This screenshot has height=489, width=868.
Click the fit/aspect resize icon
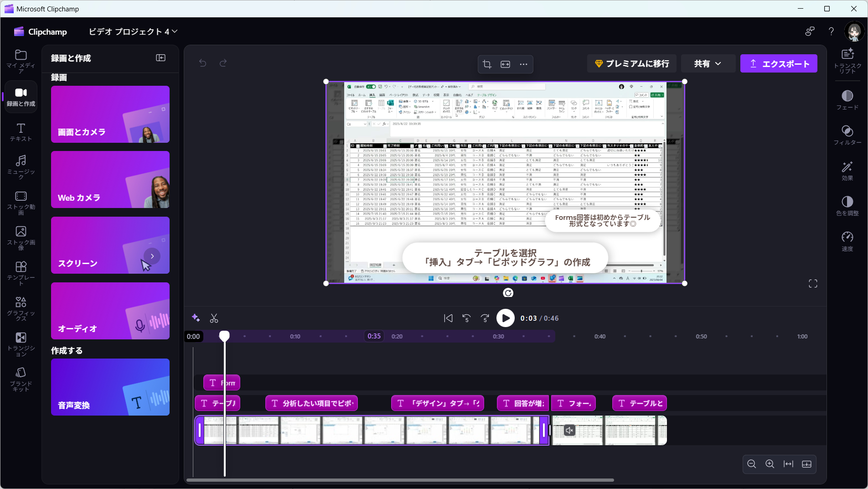point(505,64)
